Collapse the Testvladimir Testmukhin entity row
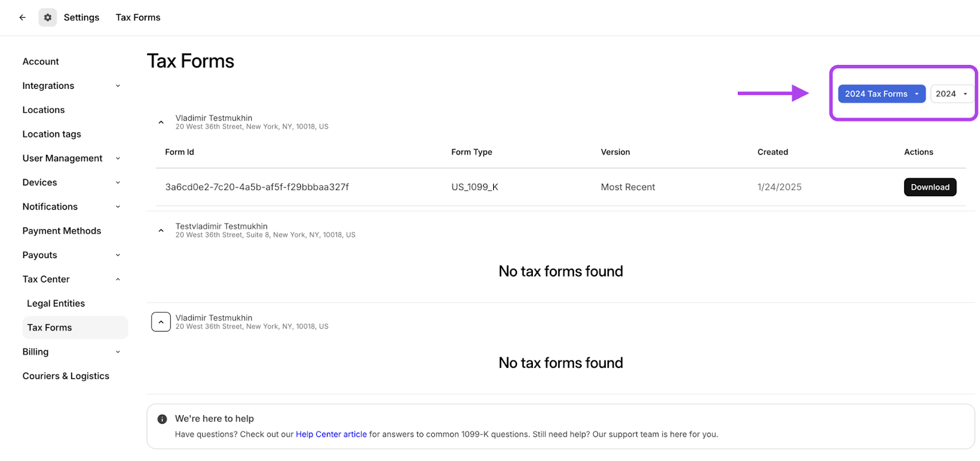Image resolution: width=980 pixels, height=461 pixels. [161, 231]
